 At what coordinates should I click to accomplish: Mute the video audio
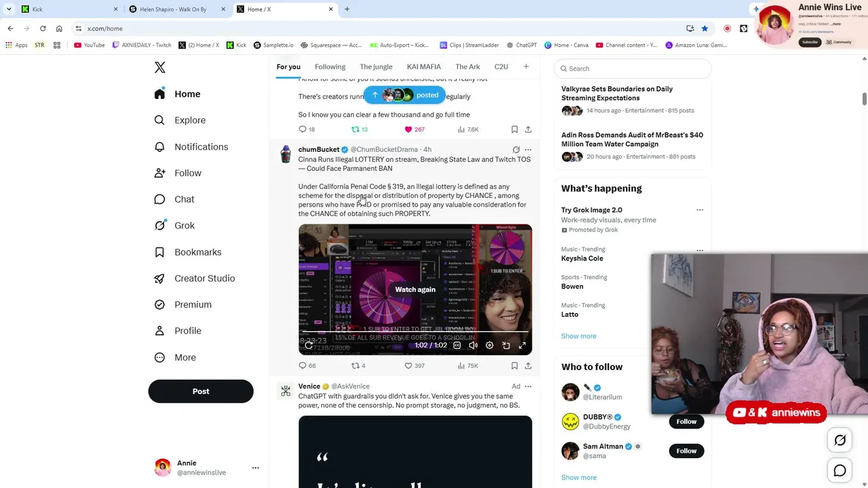tap(473, 346)
